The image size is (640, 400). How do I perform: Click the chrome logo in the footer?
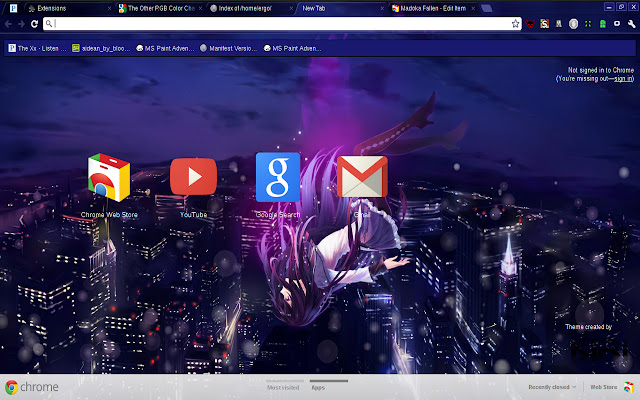[x=32, y=387]
